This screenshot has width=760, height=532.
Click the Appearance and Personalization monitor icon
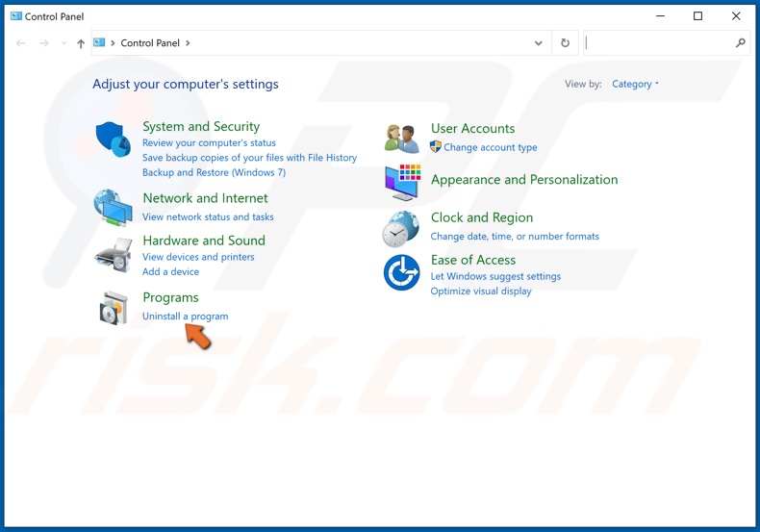402,181
